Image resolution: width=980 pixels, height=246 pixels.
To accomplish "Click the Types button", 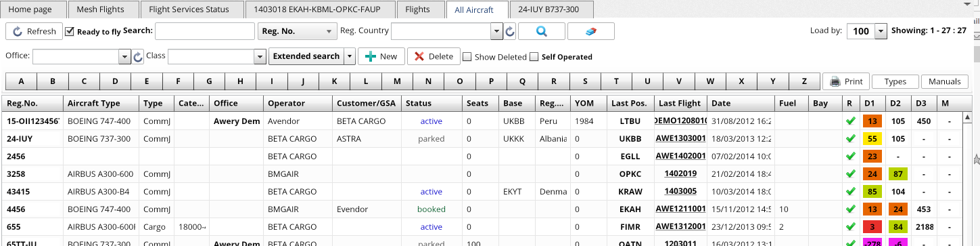I will 895,81.
